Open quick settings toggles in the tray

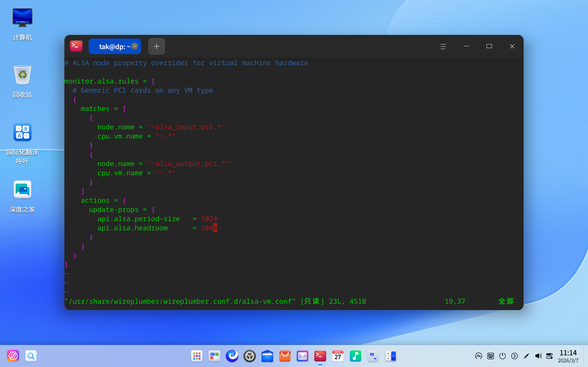(549, 356)
